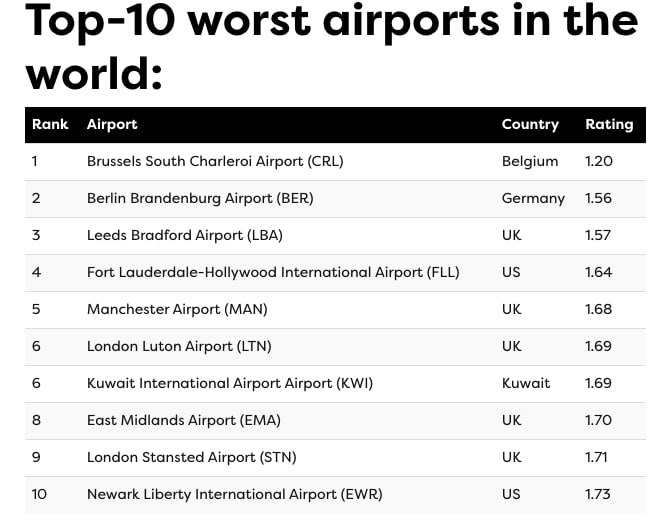This screenshot has height=527, width=662.
Task: Click the Germany country cell
Action: click(533, 198)
